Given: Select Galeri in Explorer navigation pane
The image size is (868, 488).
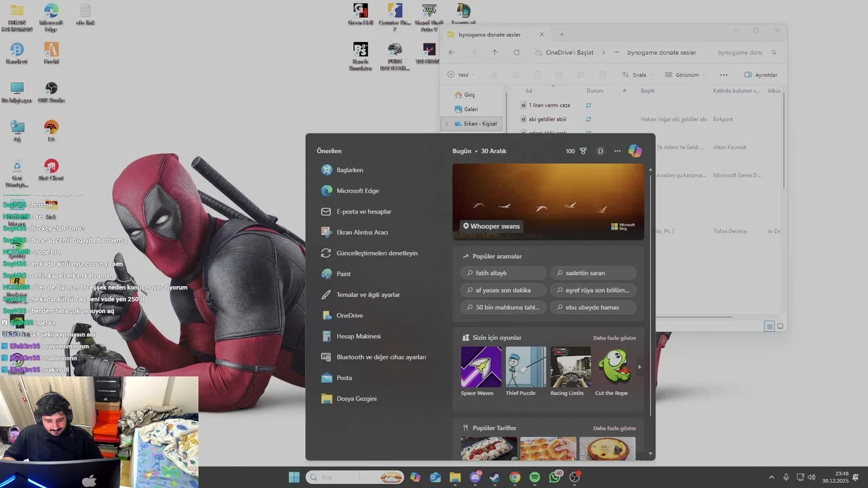Looking at the screenshot, I should tap(466, 109).
